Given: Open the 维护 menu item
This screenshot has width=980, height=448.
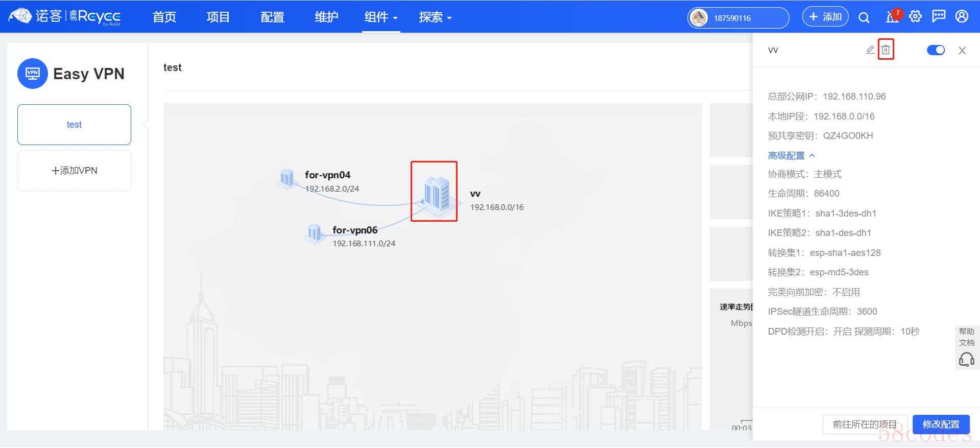Looking at the screenshot, I should pyautogui.click(x=326, y=17).
